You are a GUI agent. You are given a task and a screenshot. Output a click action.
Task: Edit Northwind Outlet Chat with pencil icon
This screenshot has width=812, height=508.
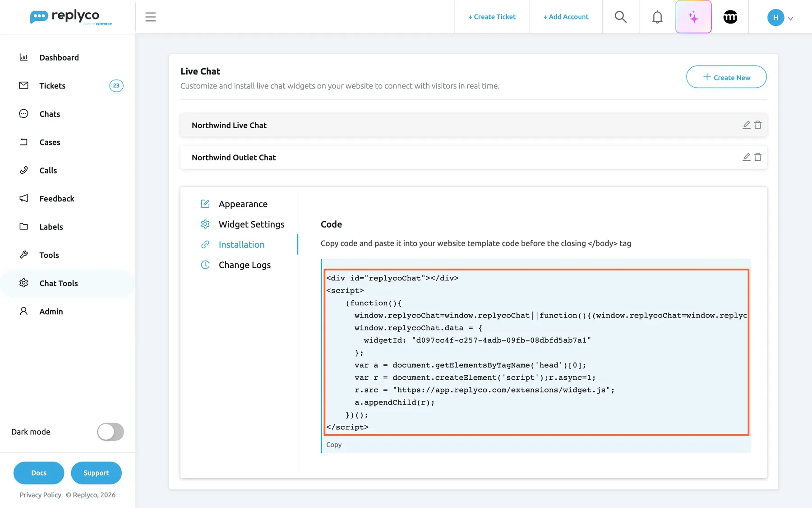pyautogui.click(x=747, y=157)
